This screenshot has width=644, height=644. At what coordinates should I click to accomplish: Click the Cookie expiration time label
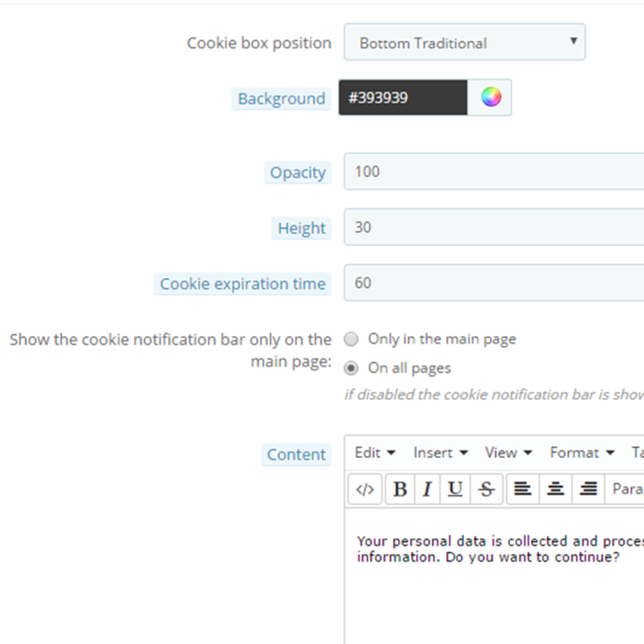coord(242,284)
